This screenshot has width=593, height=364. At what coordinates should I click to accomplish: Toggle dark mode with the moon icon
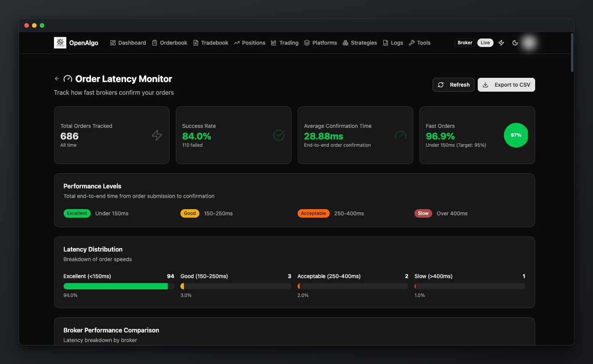(x=515, y=43)
